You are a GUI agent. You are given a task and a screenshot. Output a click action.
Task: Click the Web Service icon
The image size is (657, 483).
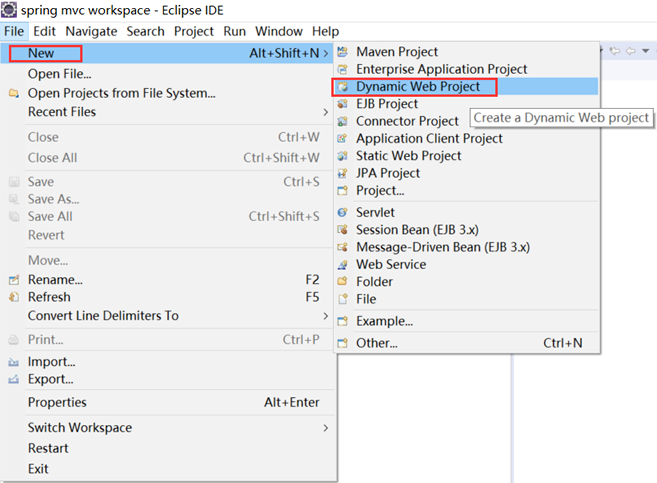(x=343, y=264)
